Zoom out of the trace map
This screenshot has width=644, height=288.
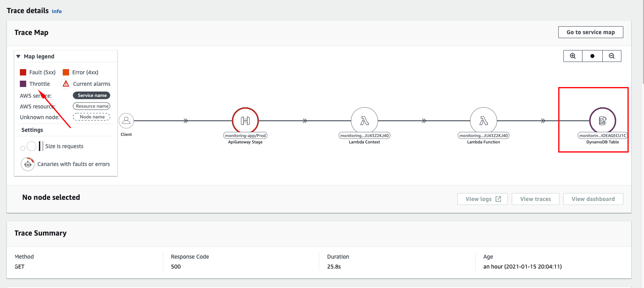pyautogui.click(x=612, y=56)
